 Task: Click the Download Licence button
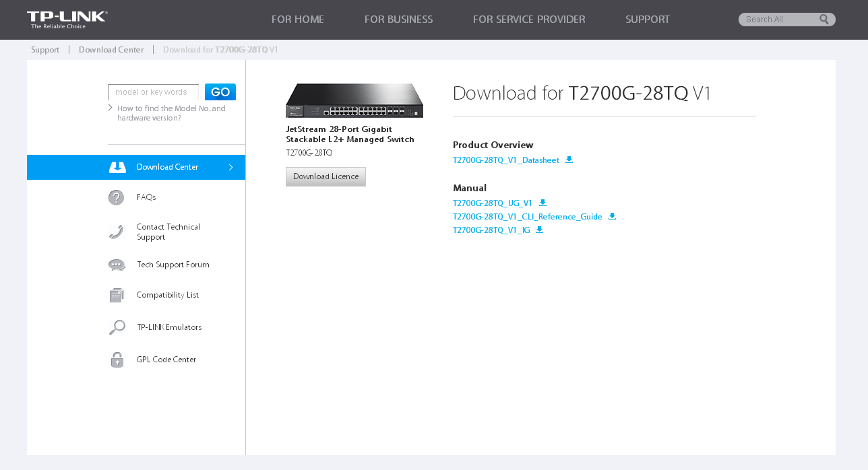(325, 176)
